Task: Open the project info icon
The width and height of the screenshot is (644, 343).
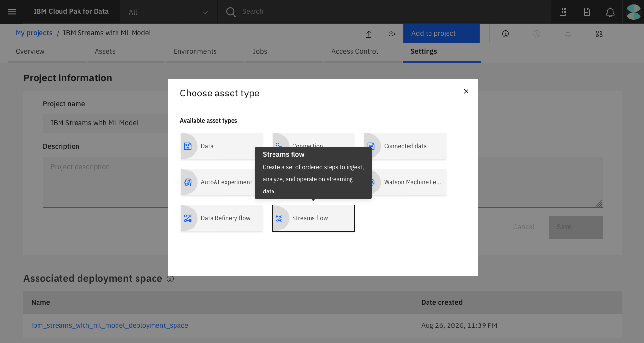Action: (506, 34)
